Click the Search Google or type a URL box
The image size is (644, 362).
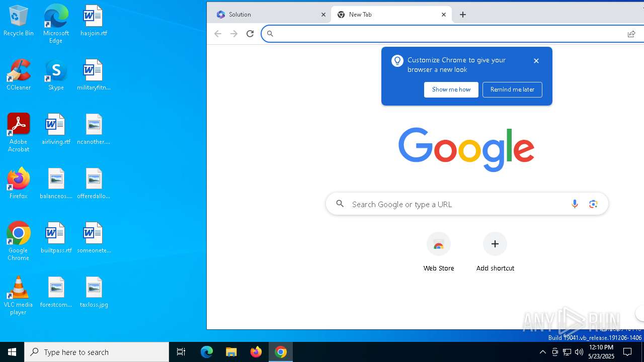click(x=467, y=204)
